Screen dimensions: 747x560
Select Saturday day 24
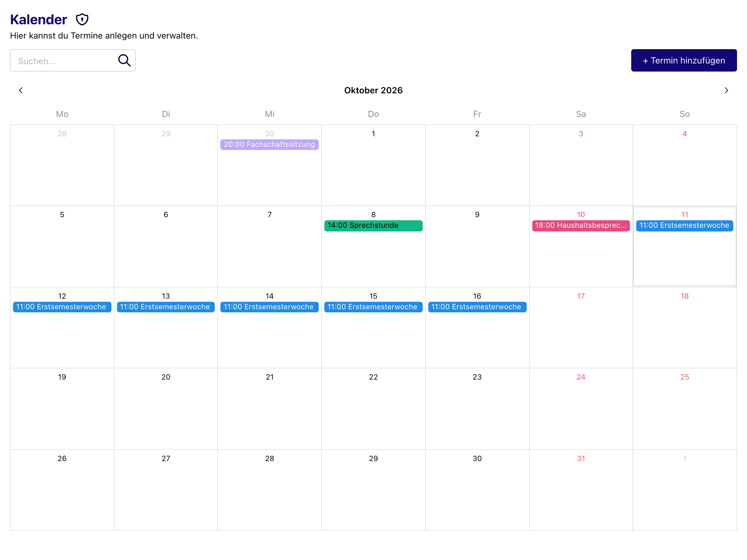point(580,409)
